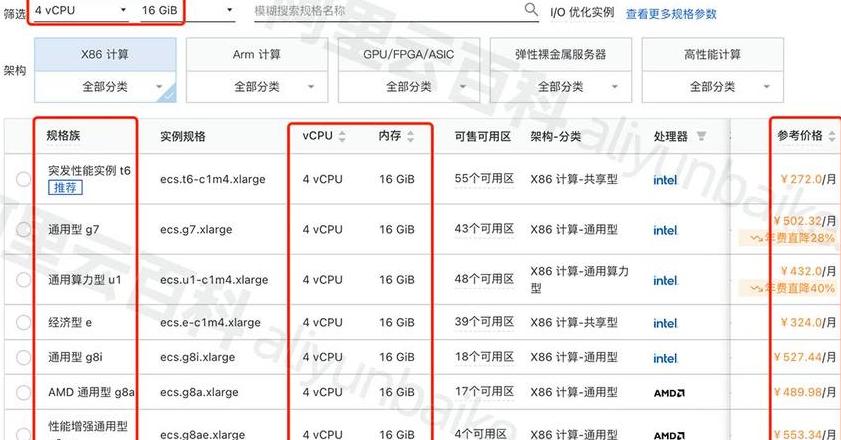
Task: Click Intel logo in ecs.g7.xlarge row
Action: pos(665,230)
